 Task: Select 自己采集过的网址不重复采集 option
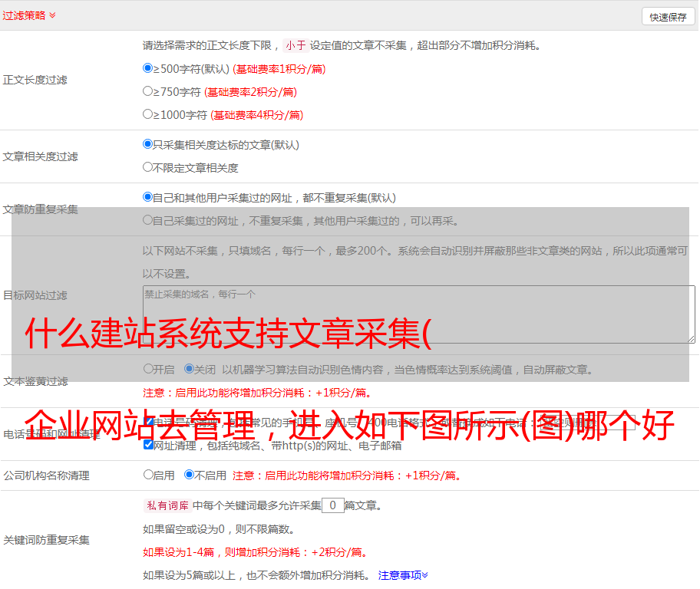147,220
